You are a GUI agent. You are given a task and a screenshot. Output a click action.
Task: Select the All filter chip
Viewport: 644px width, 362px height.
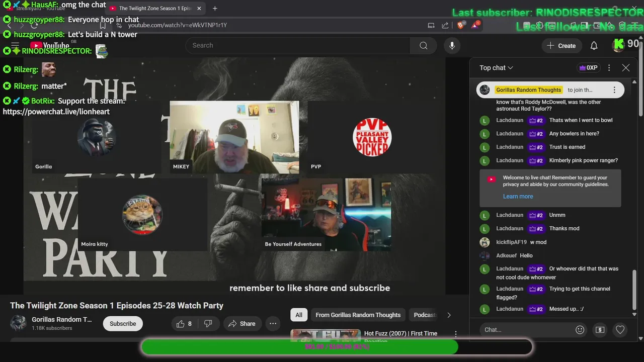coord(299,315)
